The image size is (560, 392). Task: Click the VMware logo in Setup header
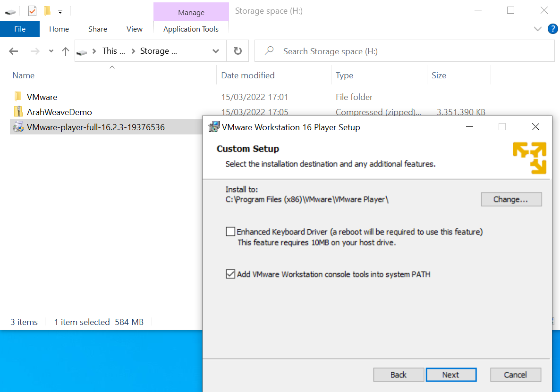[x=529, y=158]
